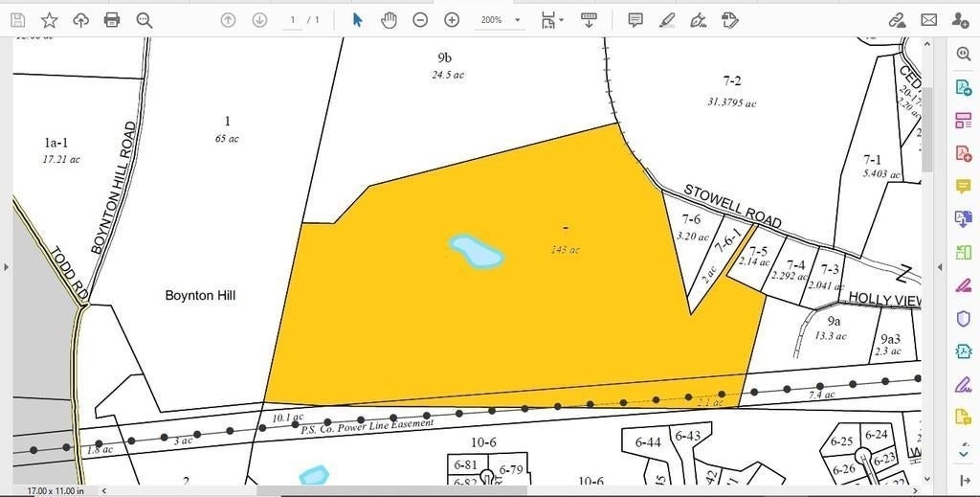Zoom in with the plus button
The height and width of the screenshot is (497, 980).
452,20
